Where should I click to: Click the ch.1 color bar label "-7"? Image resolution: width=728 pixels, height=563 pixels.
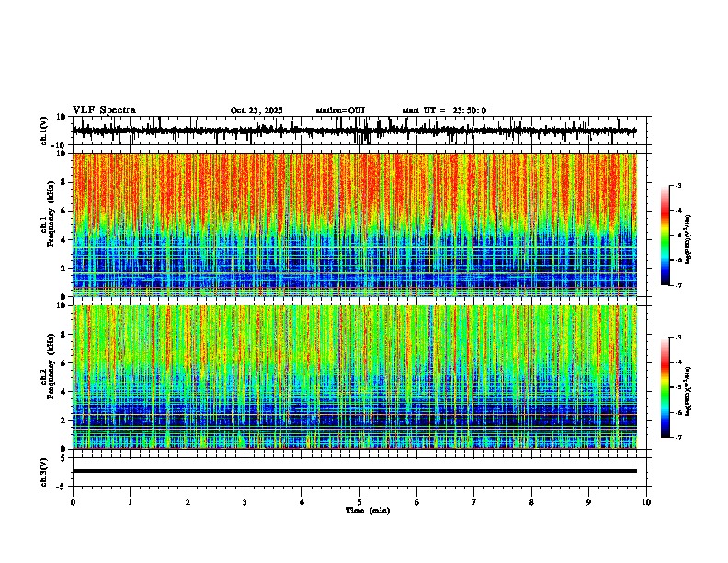(678, 285)
